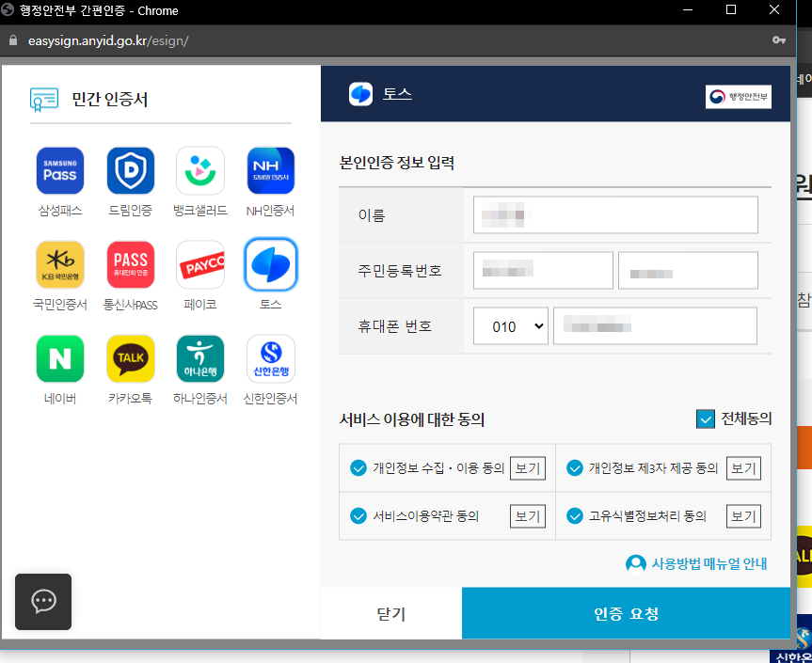This screenshot has height=663, width=812.
Task: Choose the 통신사PASS certificate icon
Action: tap(130, 264)
